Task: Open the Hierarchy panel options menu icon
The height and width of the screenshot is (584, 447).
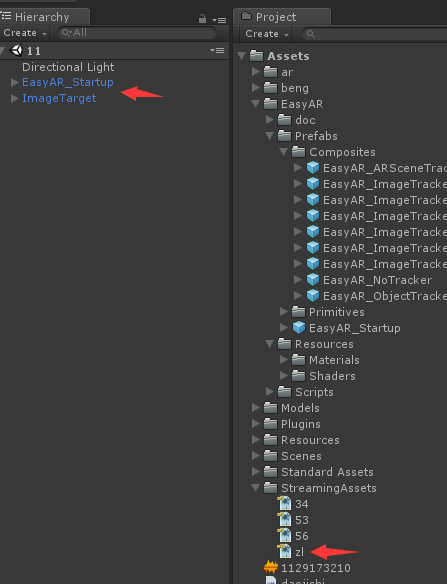Action: (x=219, y=20)
